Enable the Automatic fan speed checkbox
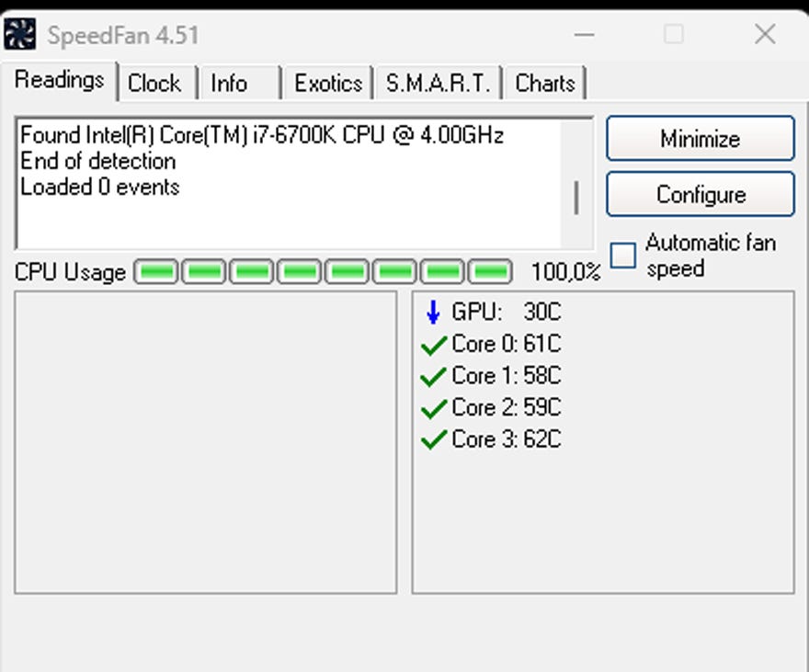This screenshot has height=672, width=809. coord(623,255)
